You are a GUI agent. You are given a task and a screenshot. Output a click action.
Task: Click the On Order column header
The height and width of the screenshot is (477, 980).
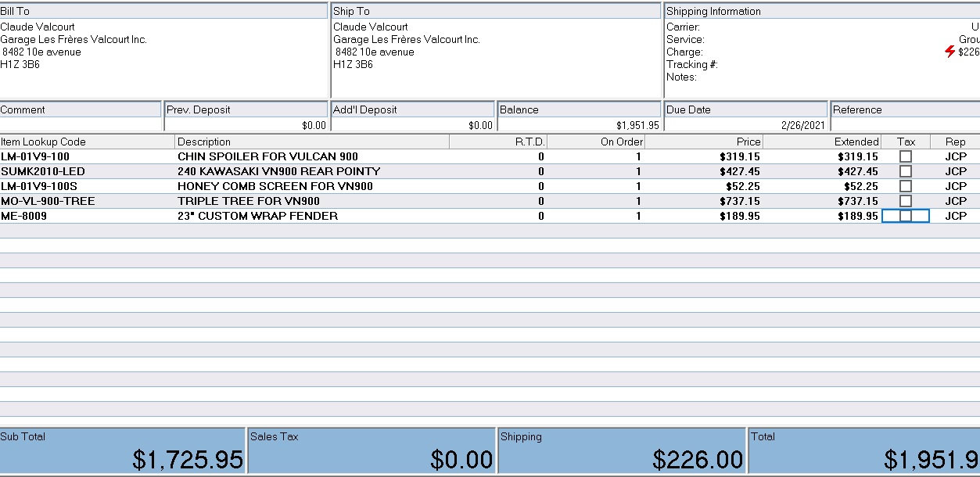tap(596, 142)
